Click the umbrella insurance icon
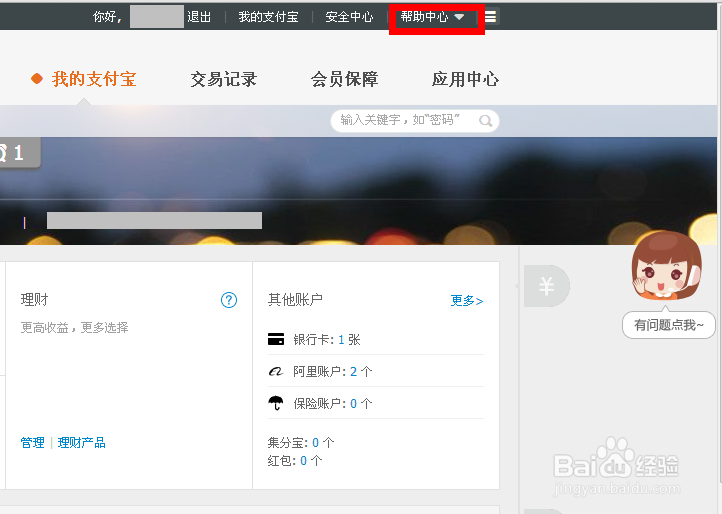Viewport: 722px width, 514px height. click(276, 403)
